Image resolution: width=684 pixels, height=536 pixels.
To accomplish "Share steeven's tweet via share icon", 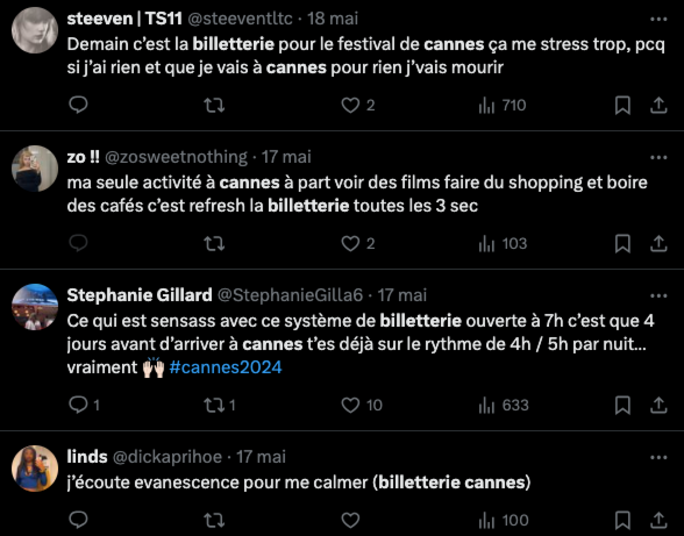I will 658,105.
